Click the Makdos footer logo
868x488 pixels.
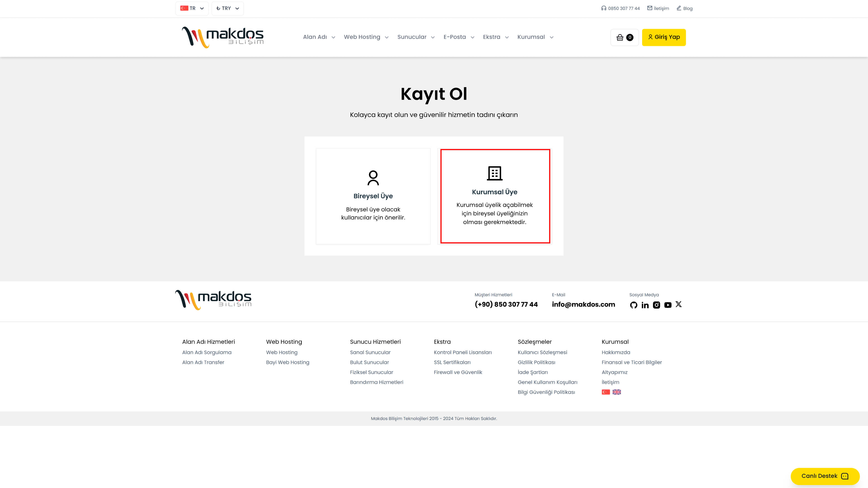point(213,300)
